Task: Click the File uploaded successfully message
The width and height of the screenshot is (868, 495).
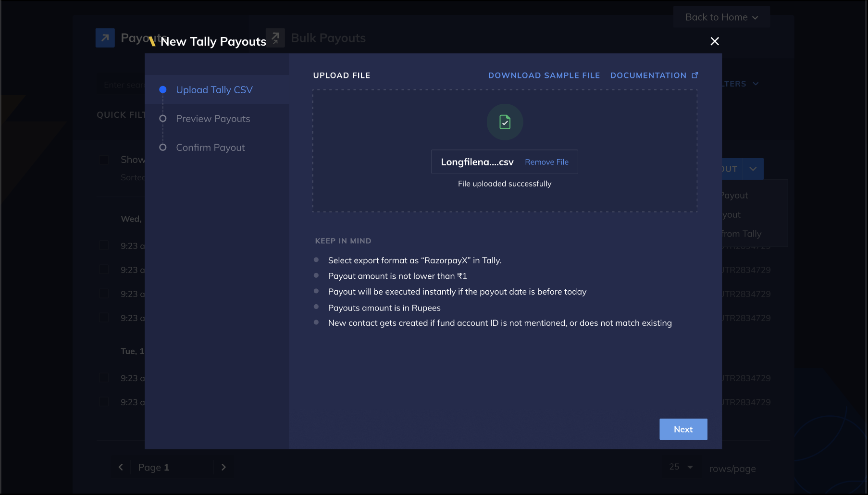Action: [x=505, y=184]
